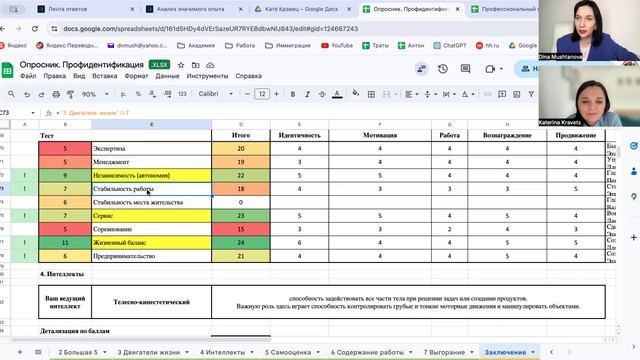Format cell as currency (р.)
The width and height of the screenshot is (640, 360).
click(123, 94)
